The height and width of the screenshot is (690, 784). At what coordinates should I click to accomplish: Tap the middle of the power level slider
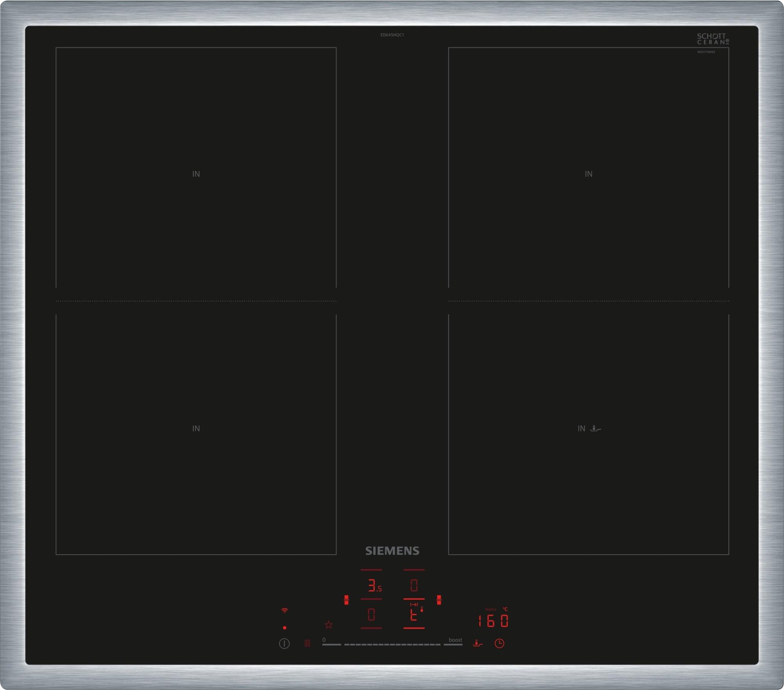[392, 645]
